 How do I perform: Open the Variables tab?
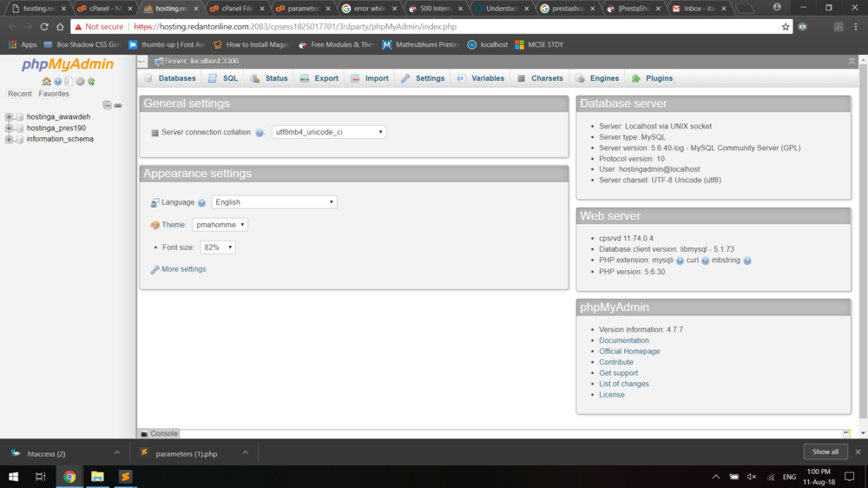481,78
